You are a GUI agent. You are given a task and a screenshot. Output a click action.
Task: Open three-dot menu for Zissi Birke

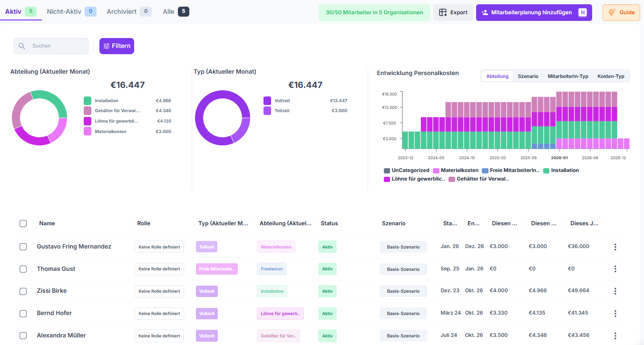tap(615, 291)
